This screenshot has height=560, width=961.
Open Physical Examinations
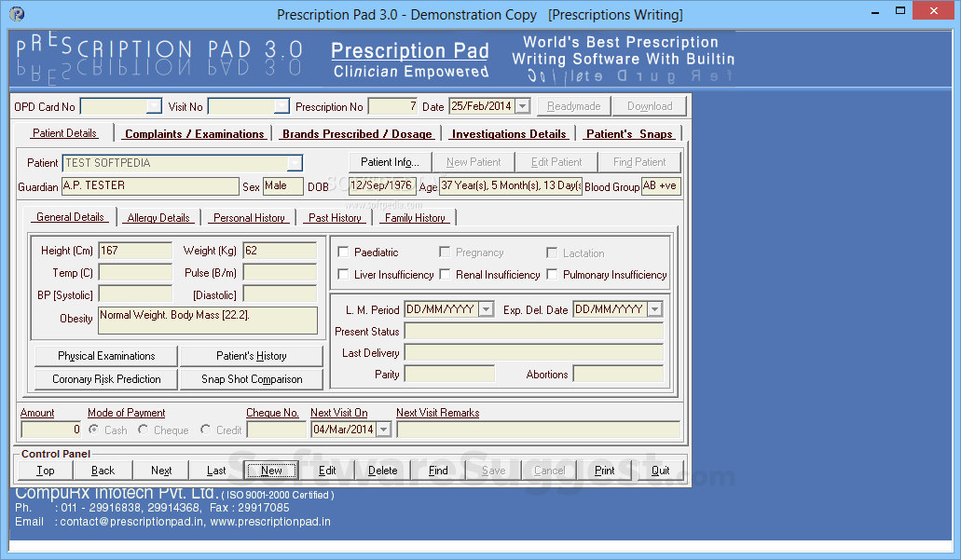[x=104, y=355]
